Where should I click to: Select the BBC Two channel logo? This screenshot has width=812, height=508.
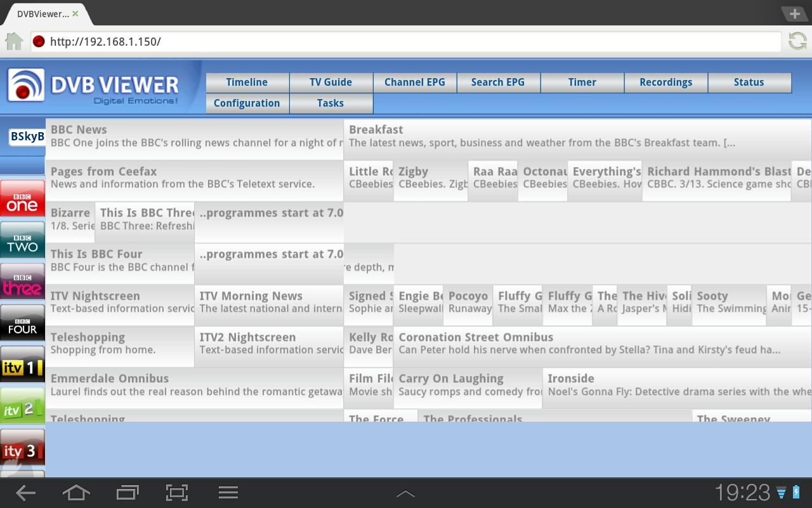pyautogui.click(x=22, y=239)
